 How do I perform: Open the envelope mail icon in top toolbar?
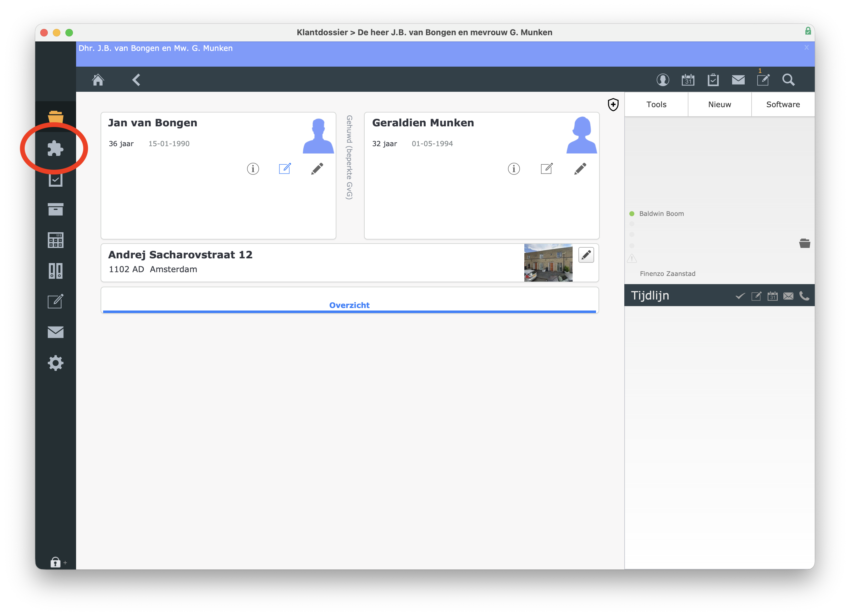click(738, 80)
